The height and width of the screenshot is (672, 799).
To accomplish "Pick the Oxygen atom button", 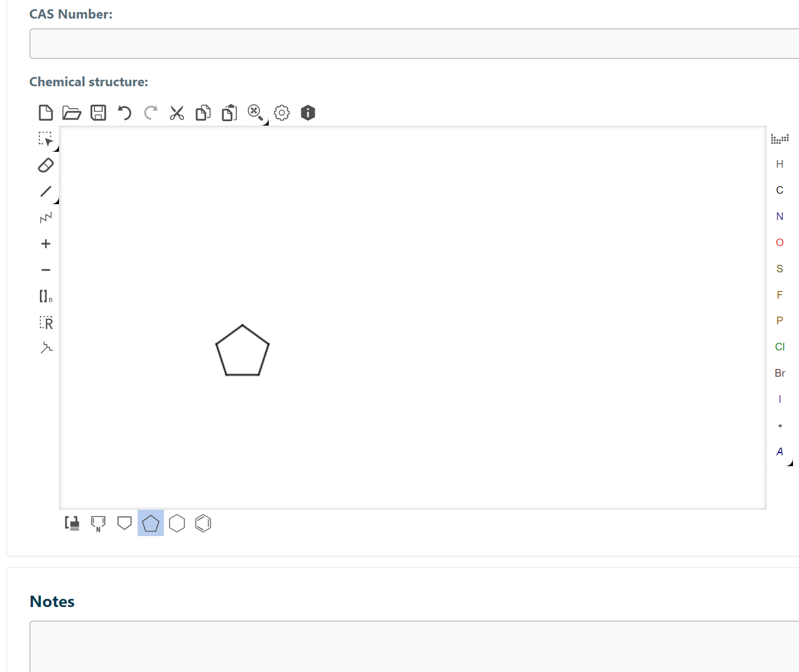I will [x=779, y=243].
